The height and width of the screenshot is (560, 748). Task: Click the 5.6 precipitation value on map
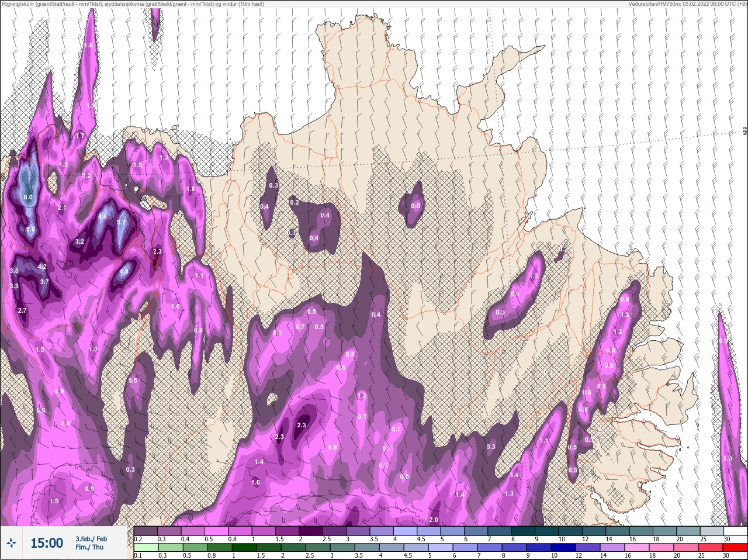pyautogui.click(x=30, y=230)
